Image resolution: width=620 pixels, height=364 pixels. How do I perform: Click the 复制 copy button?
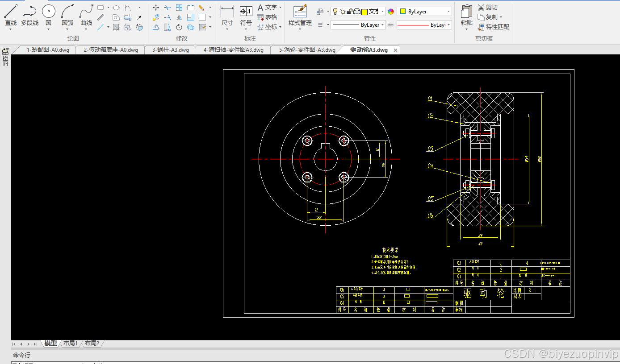(488, 17)
